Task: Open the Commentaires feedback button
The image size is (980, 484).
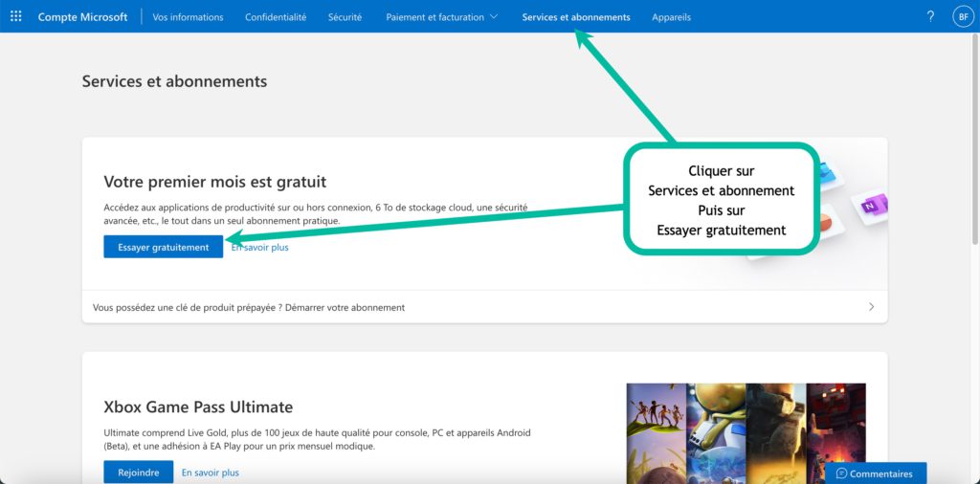Action: 875,473
